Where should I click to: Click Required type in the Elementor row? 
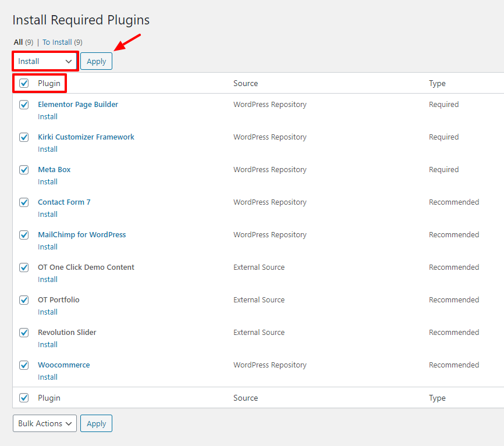(x=443, y=104)
